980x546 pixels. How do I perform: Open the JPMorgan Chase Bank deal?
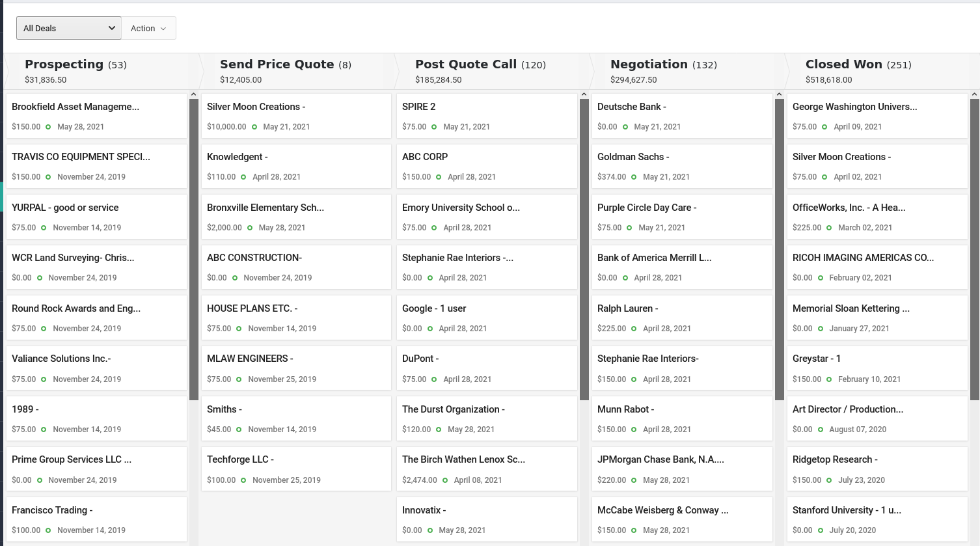682,469
